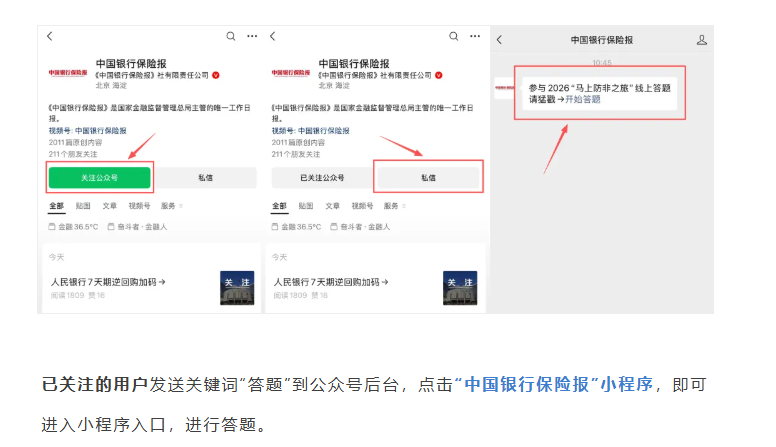Tap account logo on the 已关注公众号 screen
This screenshot has height=447, width=776.
tap(291, 73)
